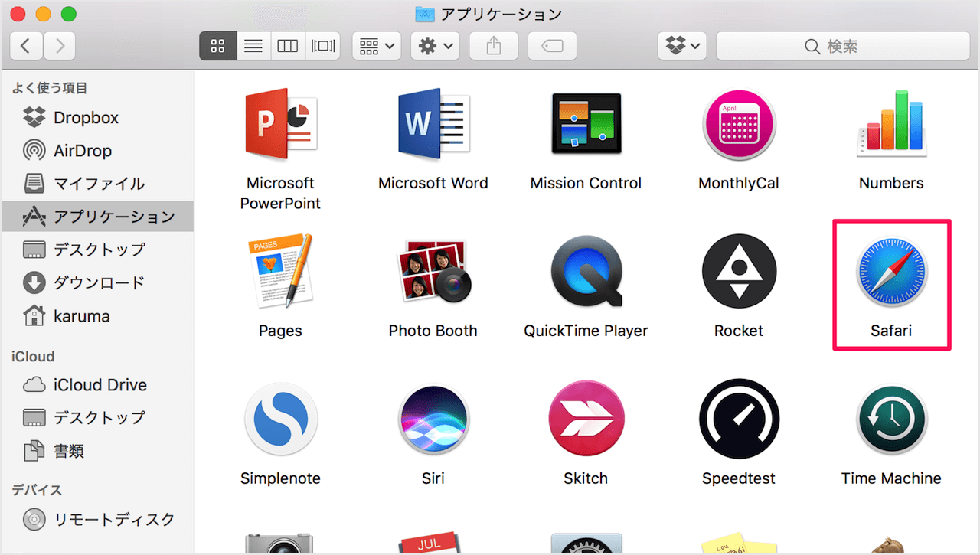Screen dimensions: 980x555
Task: Click the Microsoft PowerPoint label
Action: click(280, 193)
